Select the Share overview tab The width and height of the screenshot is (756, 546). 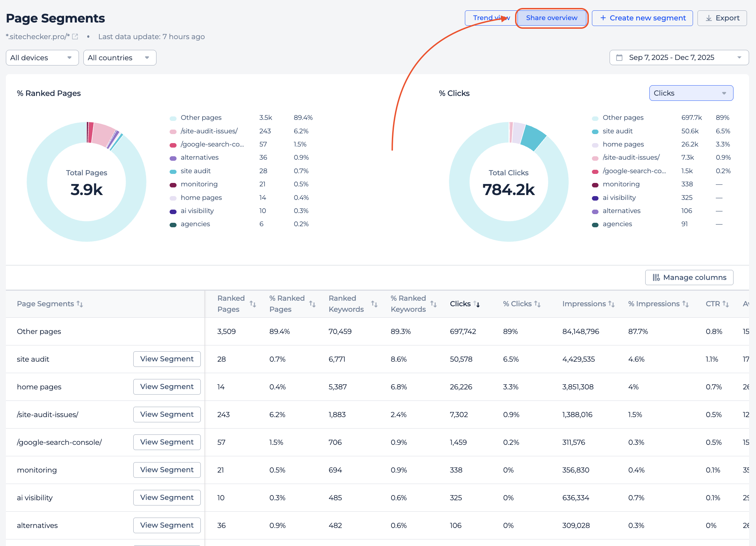click(x=551, y=18)
